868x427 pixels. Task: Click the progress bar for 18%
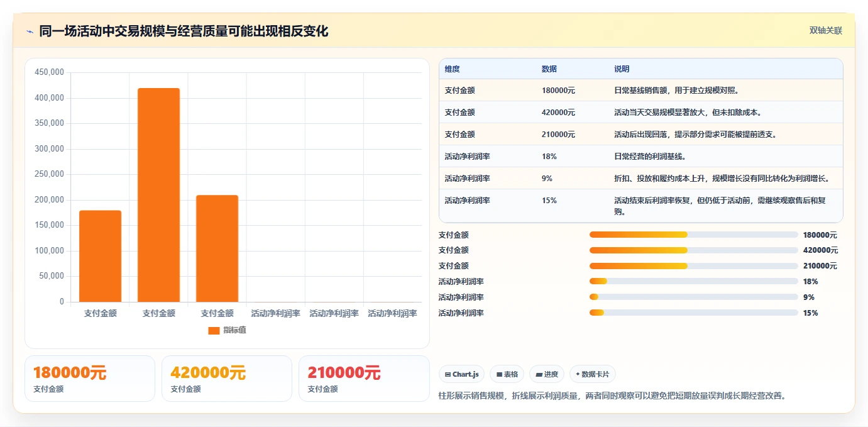pyautogui.click(x=693, y=282)
